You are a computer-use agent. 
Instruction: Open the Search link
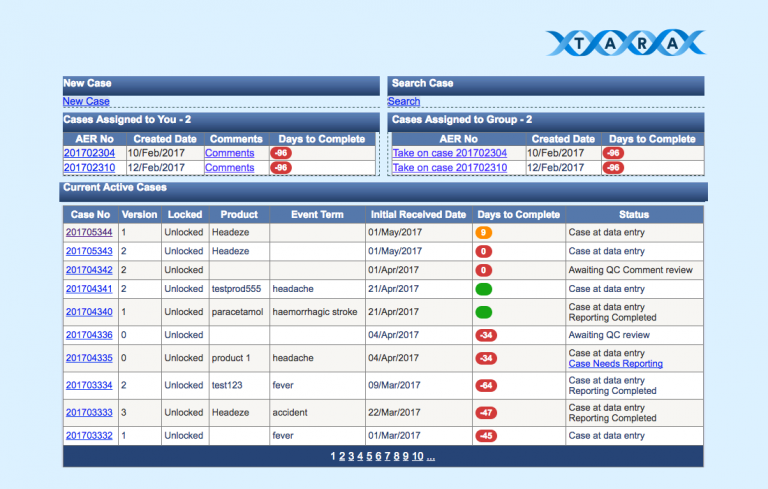[404, 101]
